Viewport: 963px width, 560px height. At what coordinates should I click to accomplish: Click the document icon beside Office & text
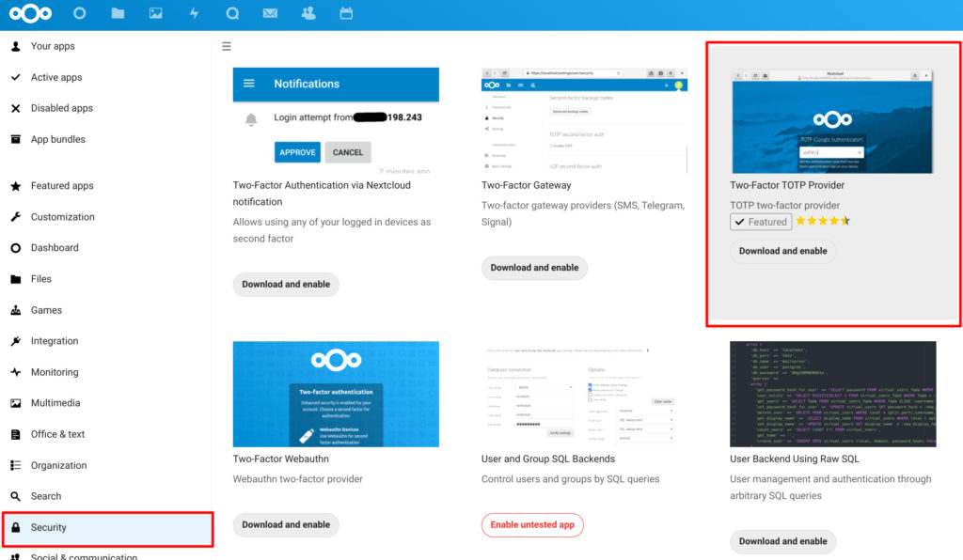click(x=16, y=434)
